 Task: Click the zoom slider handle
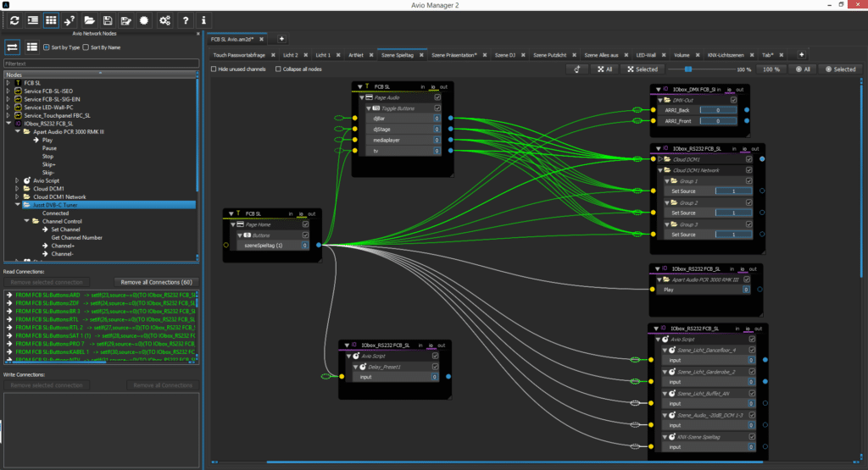687,69
